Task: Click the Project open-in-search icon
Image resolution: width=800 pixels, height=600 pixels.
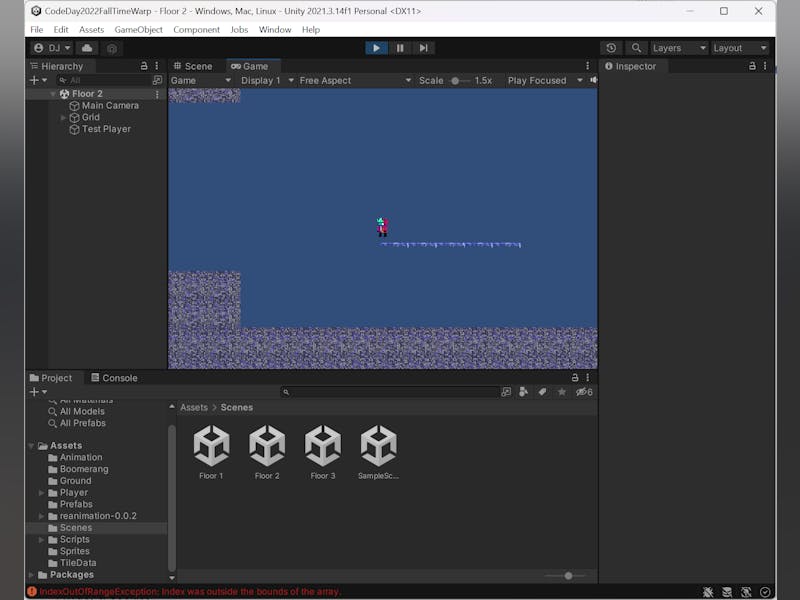Action: click(506, 392)
